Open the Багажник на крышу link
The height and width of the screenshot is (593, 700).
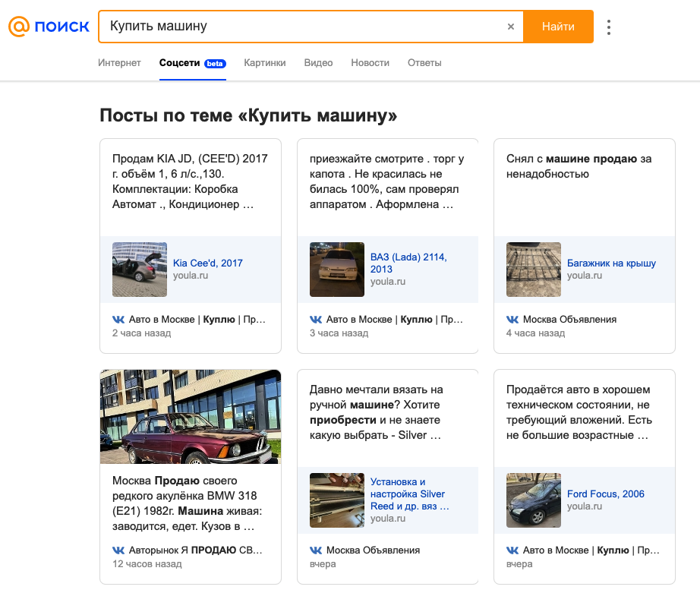(611, 263)
